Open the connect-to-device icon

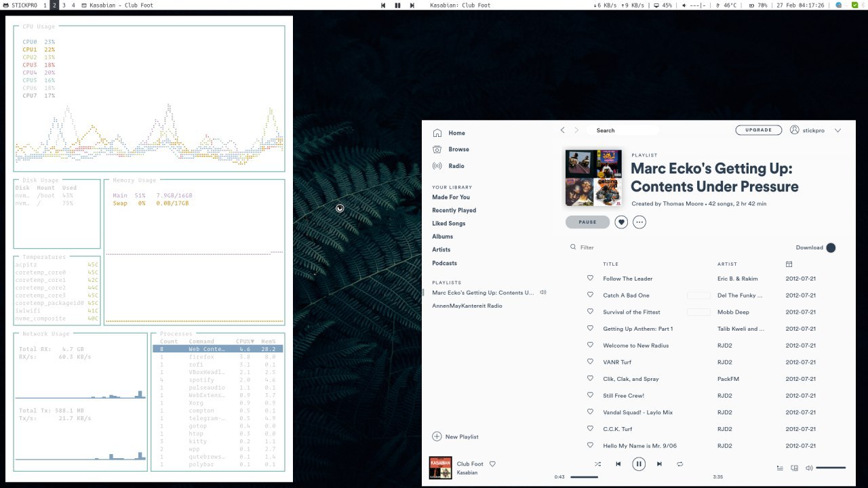[795, 468]
